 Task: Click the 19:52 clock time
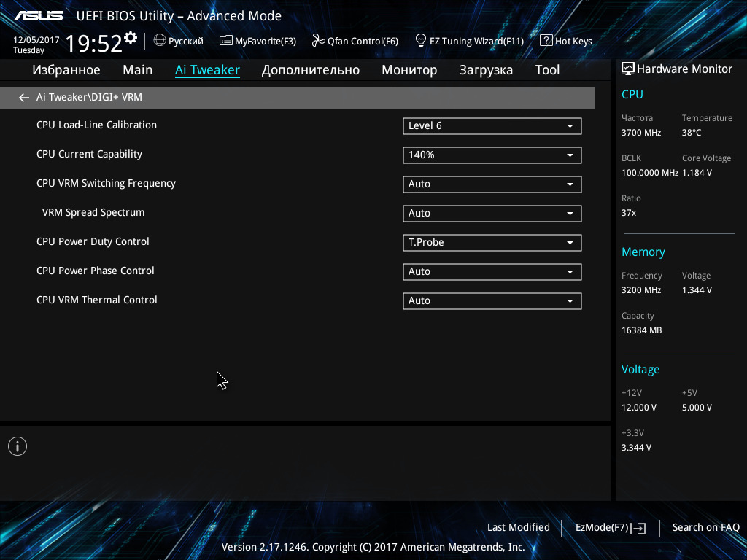pos(94,43)
